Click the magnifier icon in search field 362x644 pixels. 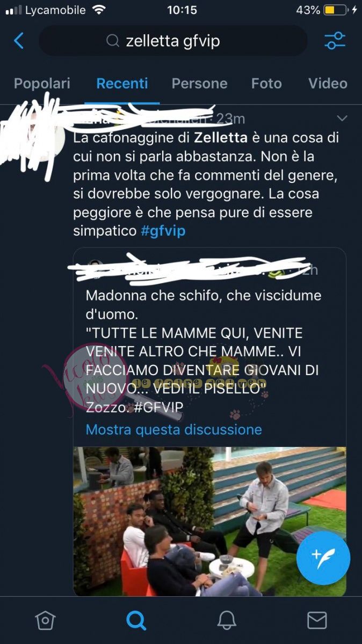pos(112,41)
